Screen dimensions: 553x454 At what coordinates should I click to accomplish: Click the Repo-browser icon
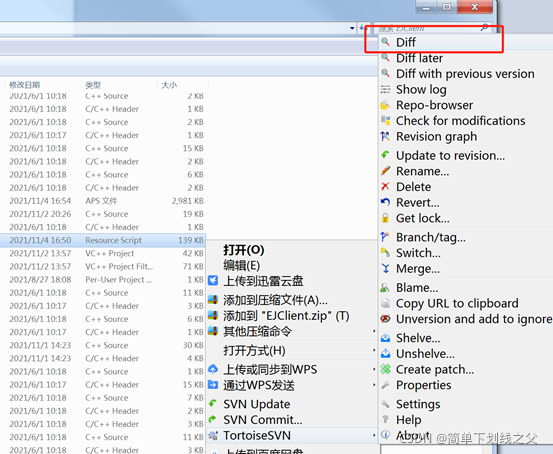point(385,105)
